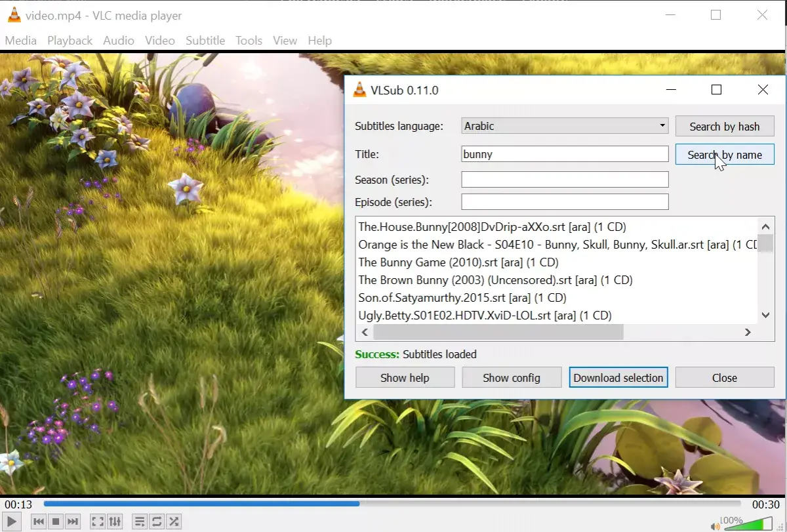Focus the Season (series) input field
The height and width of the screenshot is (532, 787).
pos(565,179)
